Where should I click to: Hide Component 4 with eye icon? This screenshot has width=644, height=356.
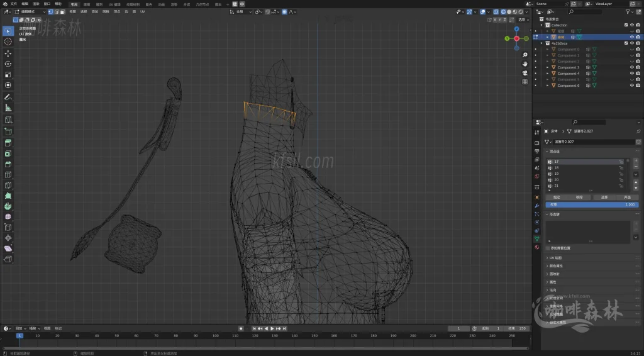pyautogui.click(x=632, y=74)
